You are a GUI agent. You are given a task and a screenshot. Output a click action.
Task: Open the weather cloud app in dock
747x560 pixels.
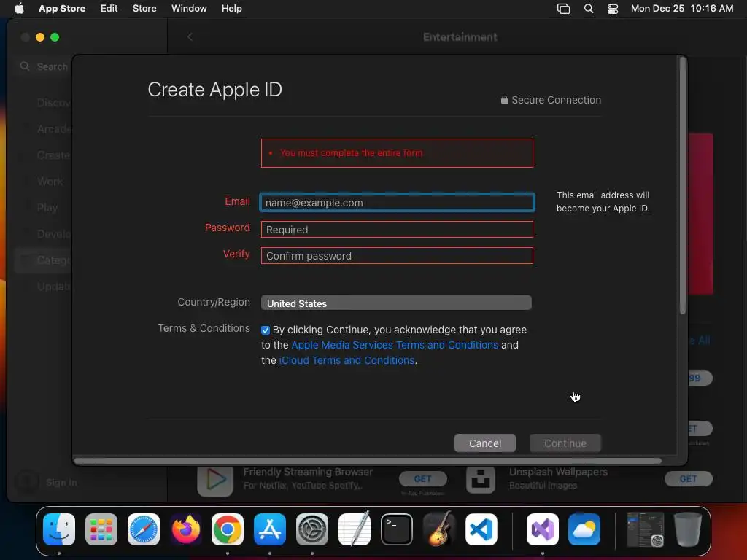pyautogui.click(x=584, y=529)
